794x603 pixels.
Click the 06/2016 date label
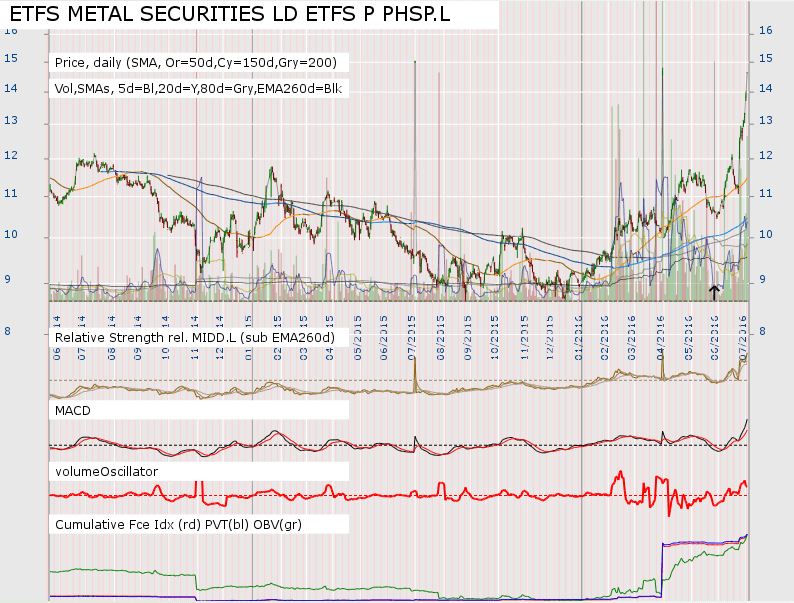pos(714,338)
